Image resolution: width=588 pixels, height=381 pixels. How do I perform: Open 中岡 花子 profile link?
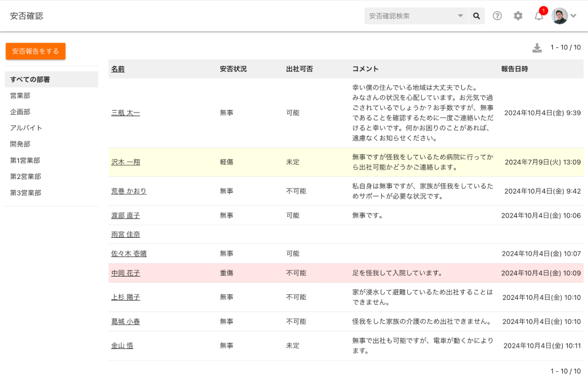(x=125, y=273)
